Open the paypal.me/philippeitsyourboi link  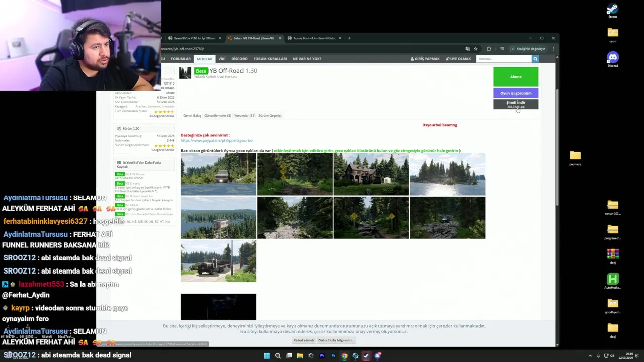click(217, 140)
